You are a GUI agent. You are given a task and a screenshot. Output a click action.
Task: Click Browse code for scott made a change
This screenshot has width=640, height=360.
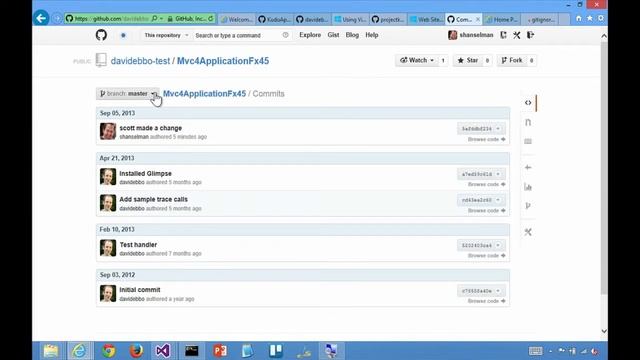point(487,139)
